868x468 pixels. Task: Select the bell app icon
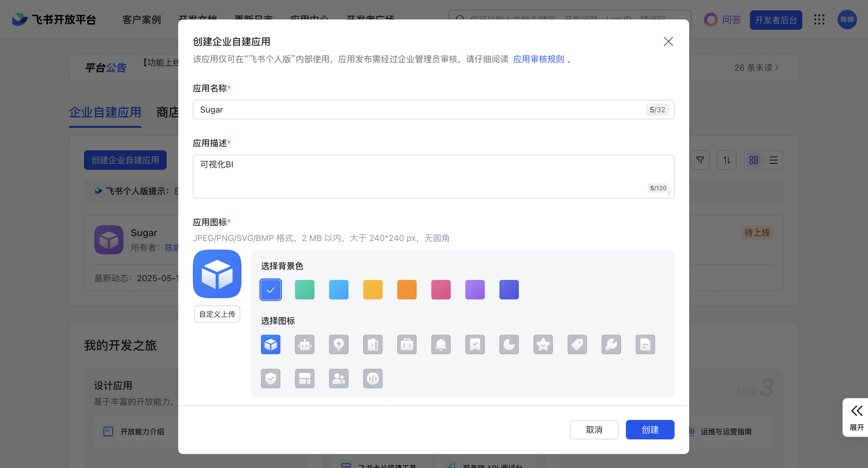coord(441,344)
